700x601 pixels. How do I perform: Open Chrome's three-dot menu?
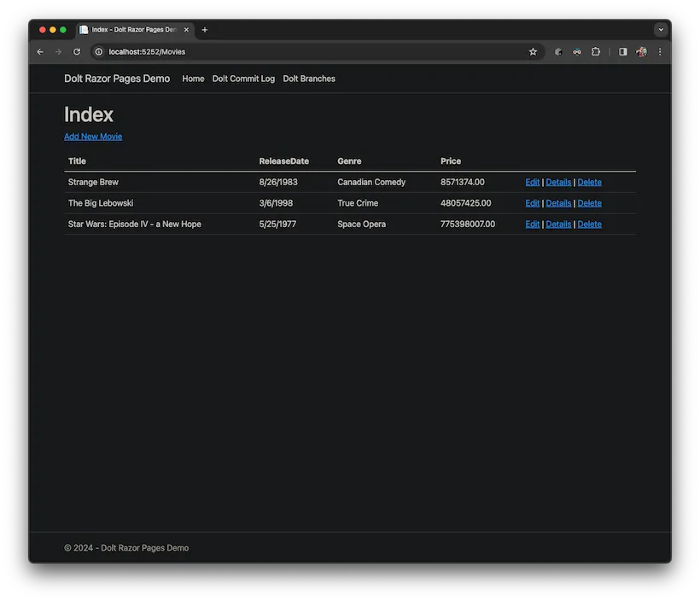point(659,52)
